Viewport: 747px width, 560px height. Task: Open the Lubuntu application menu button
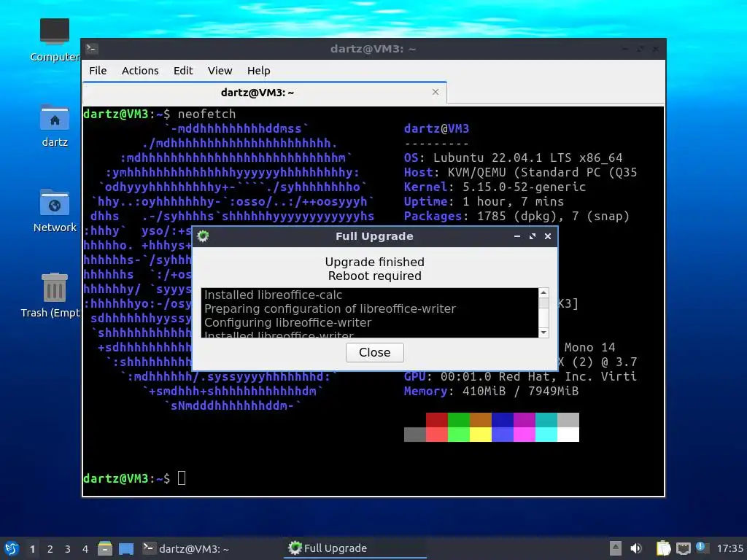coord(12,548)
